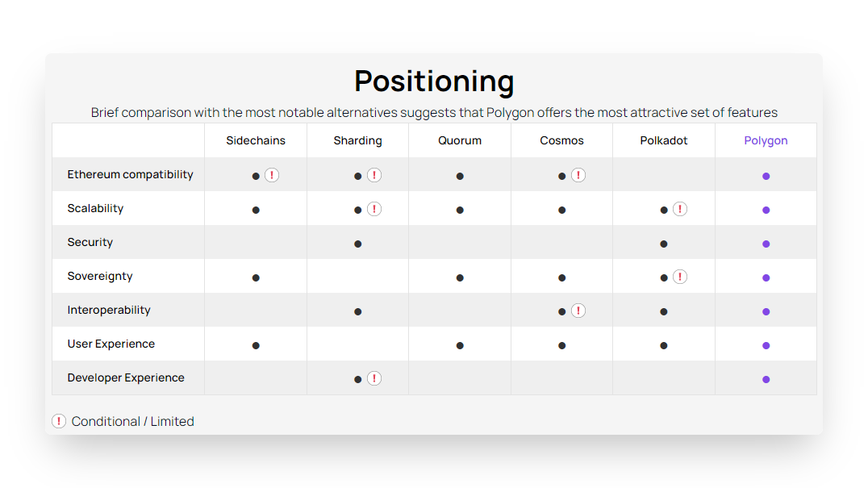Click the purple Polygon dot for Developer Experience
This screenshot has height=488, width=868.
point(766,380)
